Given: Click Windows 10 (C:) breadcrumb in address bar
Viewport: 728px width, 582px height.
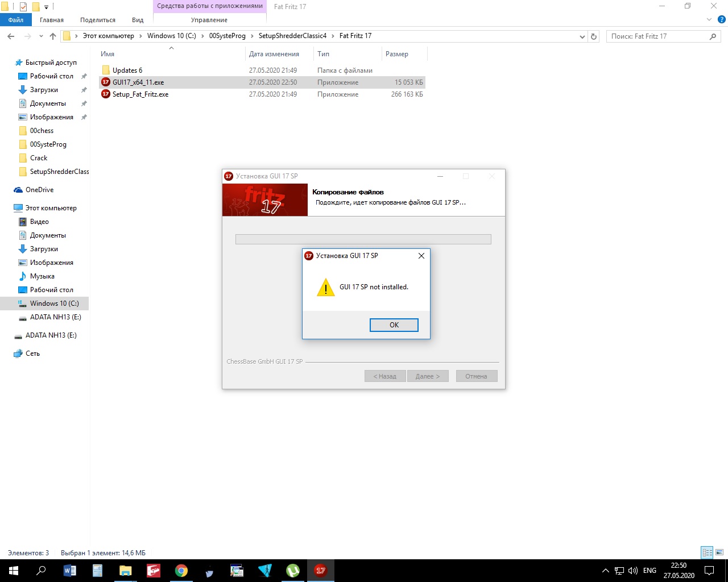Looking at the screenshot, I should (171, 36).
